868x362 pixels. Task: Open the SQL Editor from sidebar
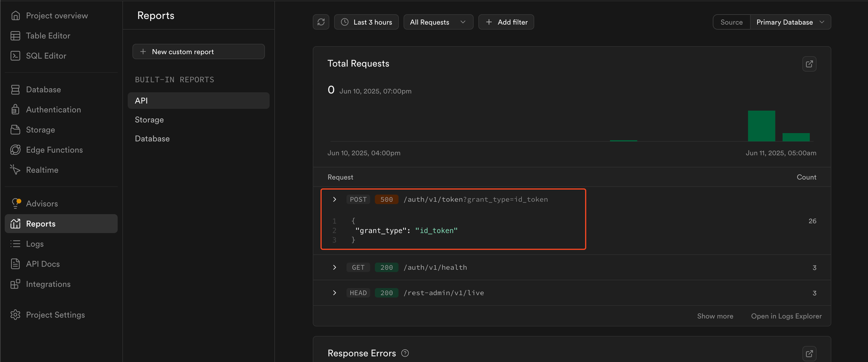(x=46, y=56)
